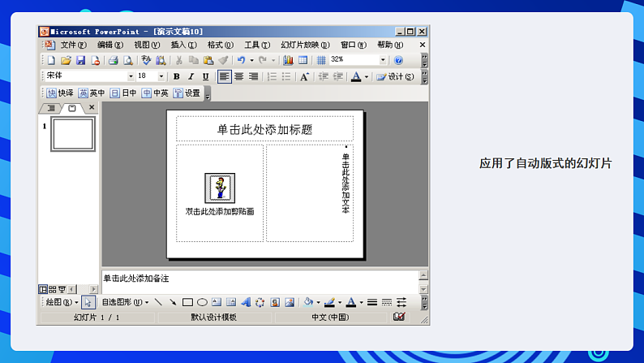The image size is (644, 363).
Task: Select slide 1 thumbnail
Action: (73, 134)
